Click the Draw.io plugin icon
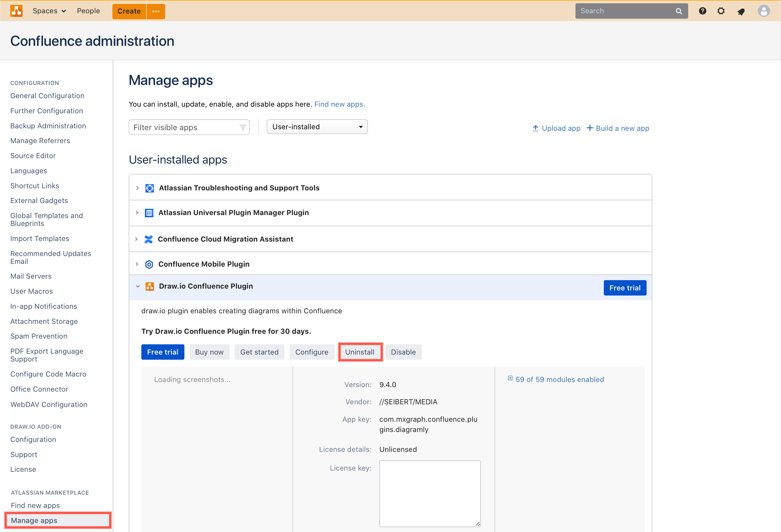This screenshot has width=781, height=532. click(x=149, y=286)
